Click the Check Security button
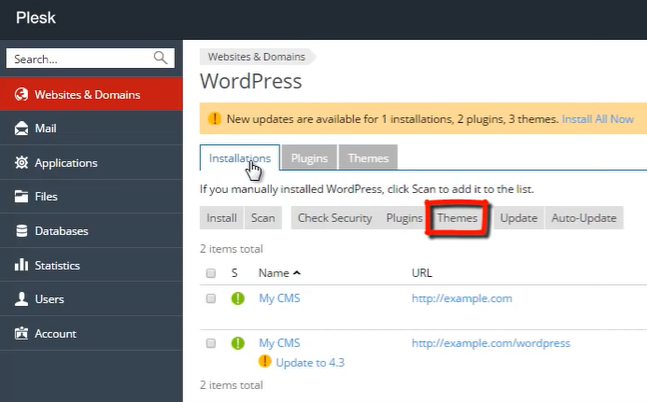 pos(335,218)
